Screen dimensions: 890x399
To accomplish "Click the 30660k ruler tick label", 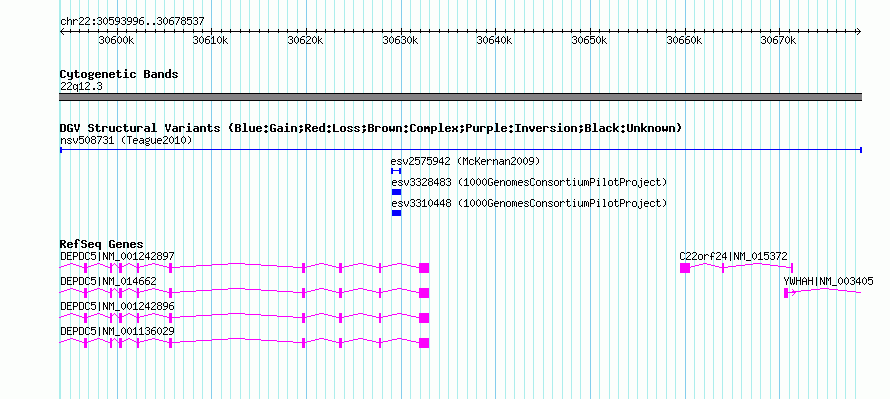I will pyautogui.click(x=684, y=40).
